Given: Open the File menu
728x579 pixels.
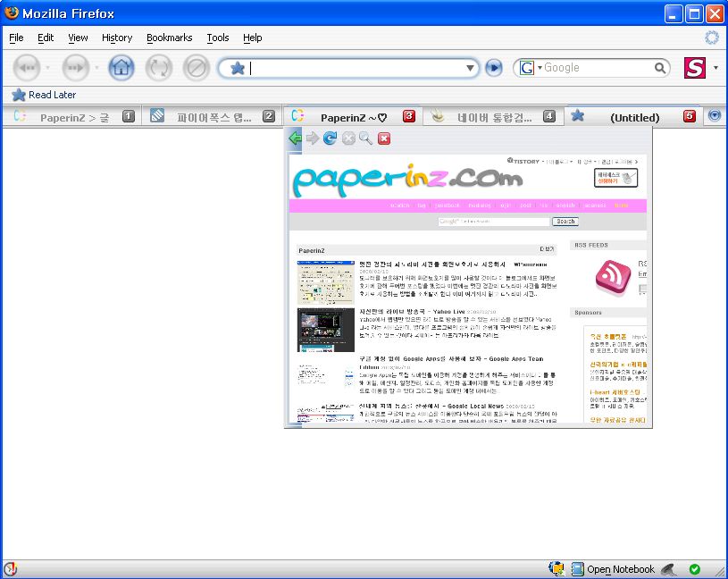Looking at the screenshot, I should (x=16, y=38).
